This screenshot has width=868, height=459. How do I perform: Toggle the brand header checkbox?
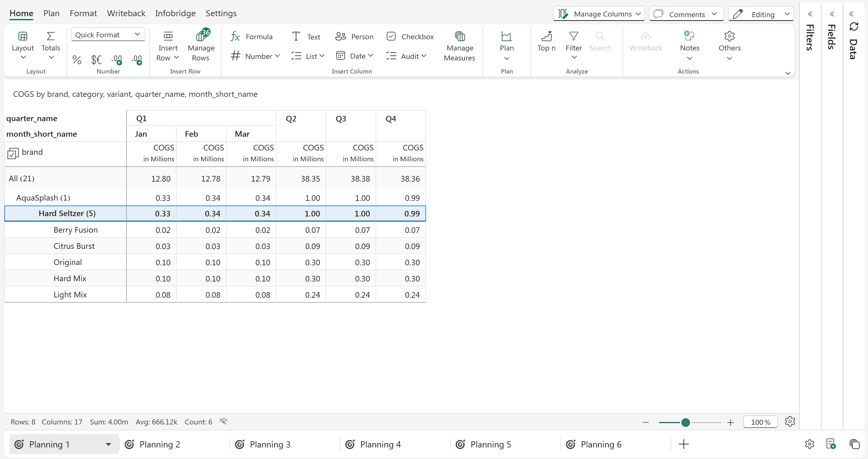point(12,154)
